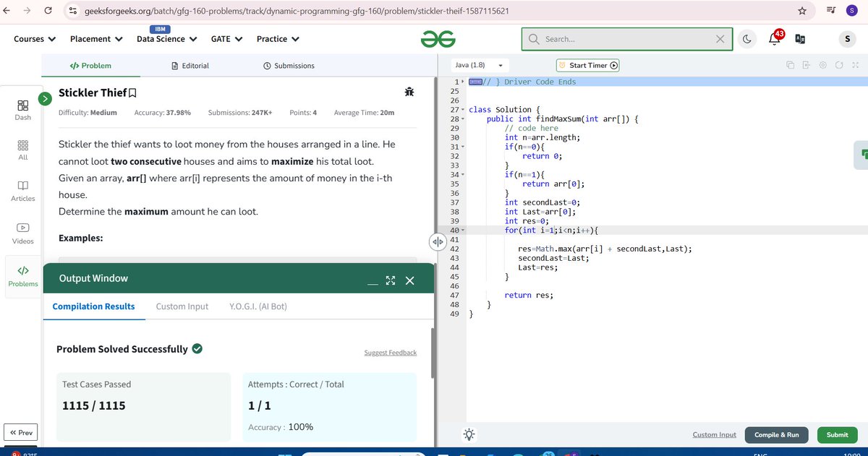Open Videos in left sidebar
This screenshot has width=868, height=456.
click(x=23, y=233)
